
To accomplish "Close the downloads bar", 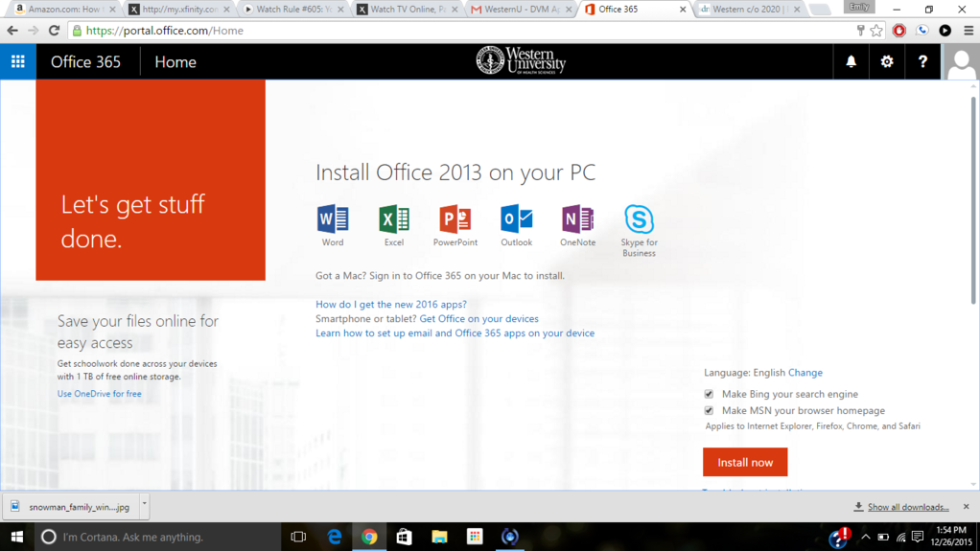I will tap(967, 507).
